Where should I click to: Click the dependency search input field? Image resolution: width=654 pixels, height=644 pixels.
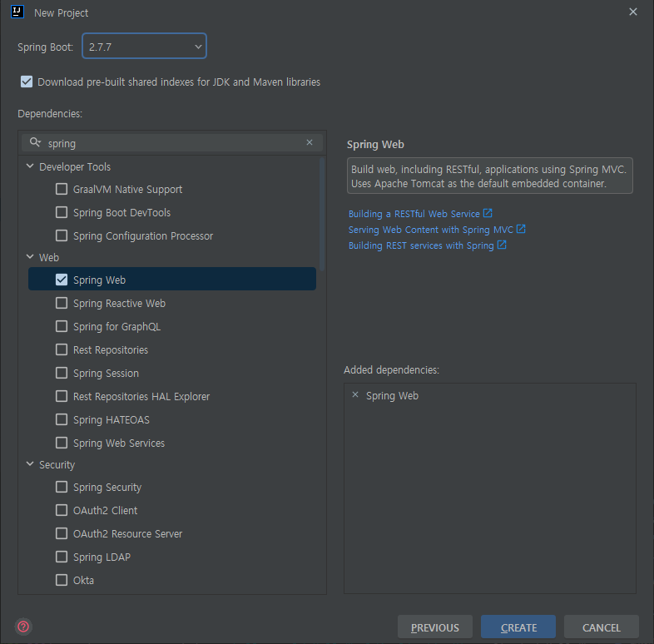(x=172, y=143)
